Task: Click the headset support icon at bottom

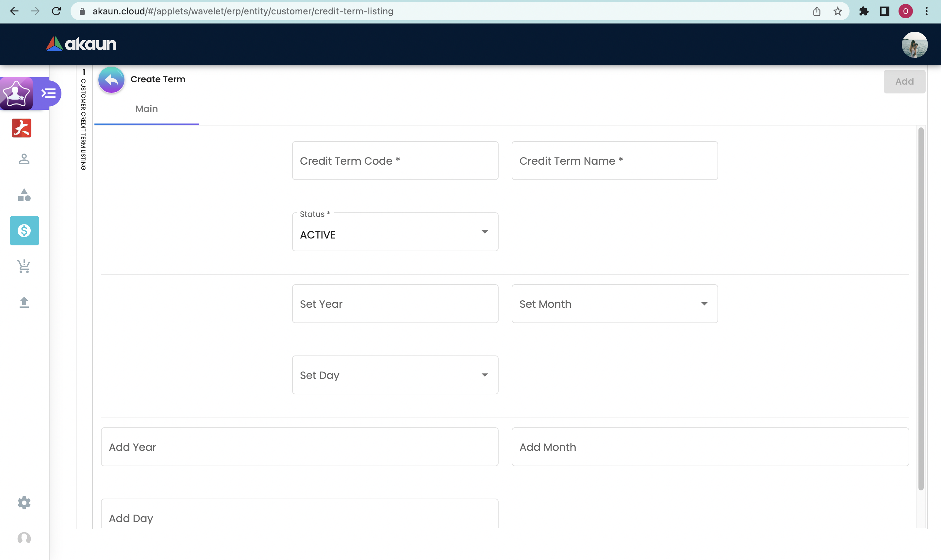Action: pos(24,538)
